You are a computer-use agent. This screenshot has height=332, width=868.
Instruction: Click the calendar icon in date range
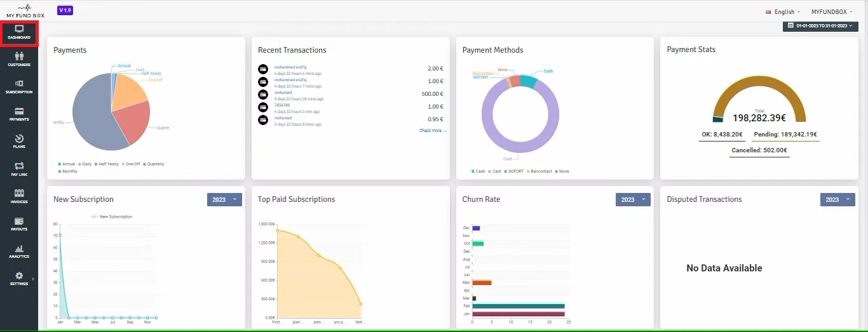click(x=790, y=26)
